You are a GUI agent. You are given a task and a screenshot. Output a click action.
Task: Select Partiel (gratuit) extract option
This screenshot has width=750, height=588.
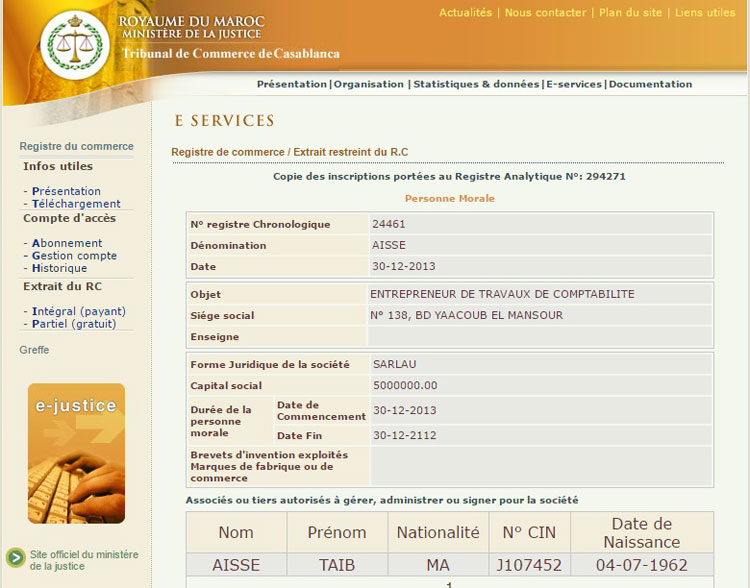click(74, 324)
